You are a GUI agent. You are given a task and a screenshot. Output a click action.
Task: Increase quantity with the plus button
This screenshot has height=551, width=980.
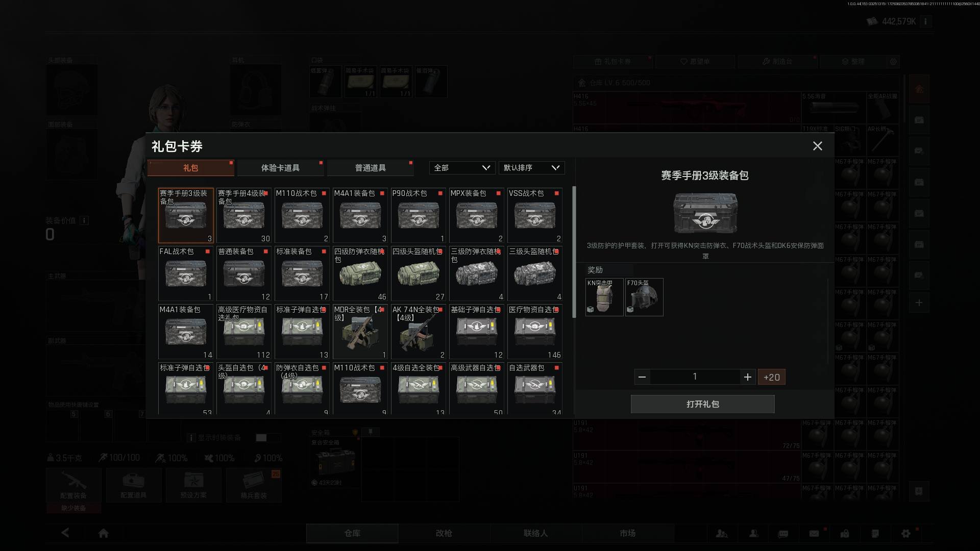click(x=747, y=377)
